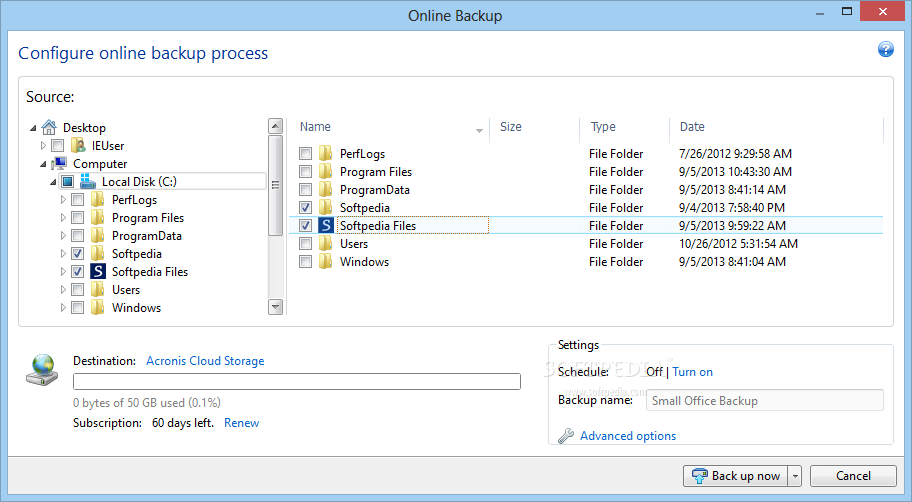
Task: Click the IEUser user folder icon
Action: [x=77, y=145]
